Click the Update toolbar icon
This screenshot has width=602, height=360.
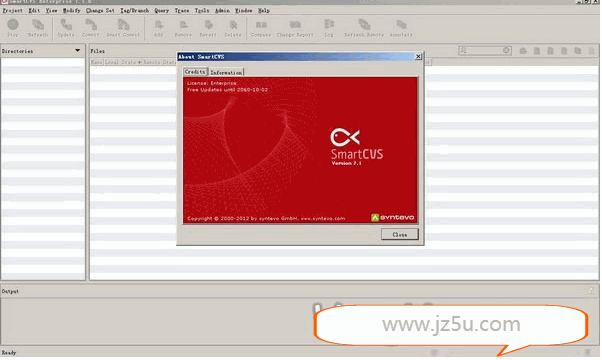tap(66, 28)
